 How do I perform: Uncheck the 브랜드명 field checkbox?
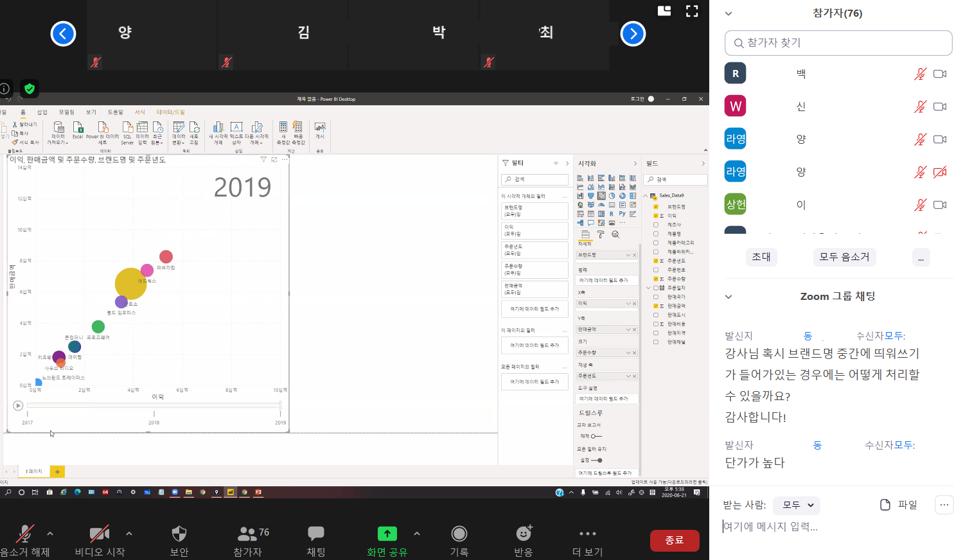coord(656,207)
